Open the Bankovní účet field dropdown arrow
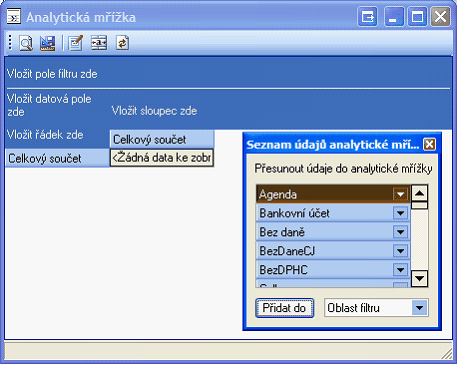Screen dimensions: 458x365 click(400, 213)
